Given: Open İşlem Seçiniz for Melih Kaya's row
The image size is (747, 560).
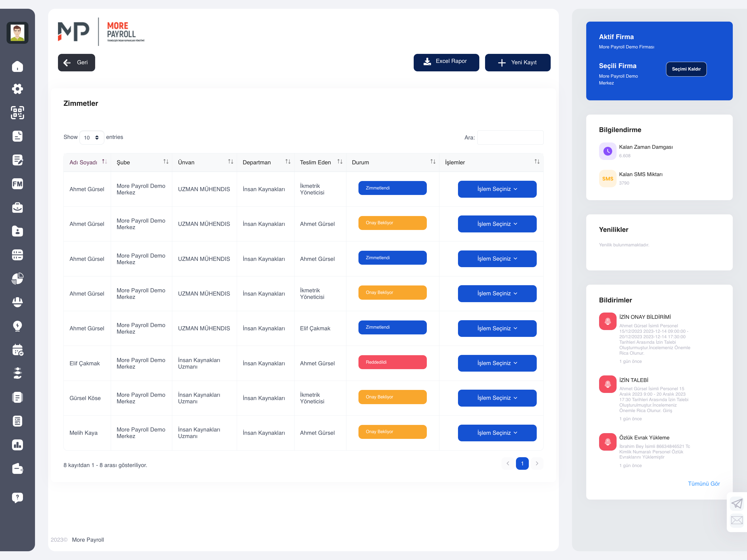Looking at the screenshot, I should 497,433.
